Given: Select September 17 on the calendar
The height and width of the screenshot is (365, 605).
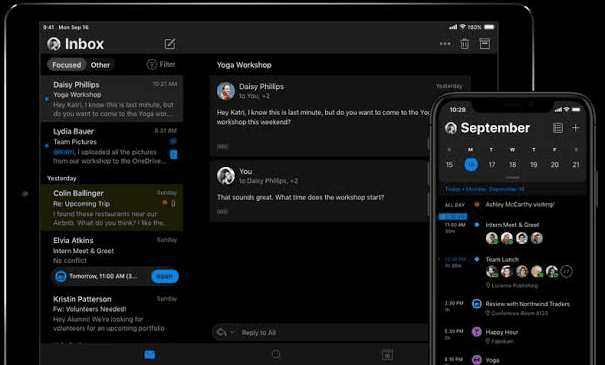Looking at the screenshot, I should [492, 165].
